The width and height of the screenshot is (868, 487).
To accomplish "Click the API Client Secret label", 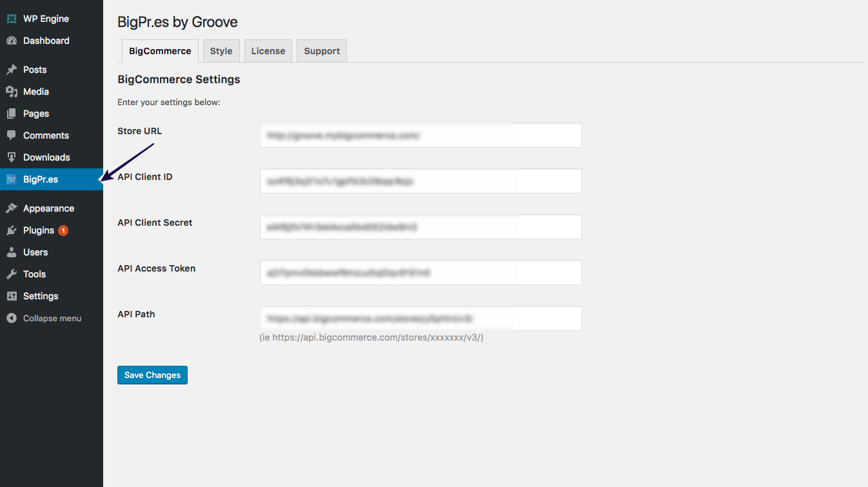I will [x=155, y=223].
